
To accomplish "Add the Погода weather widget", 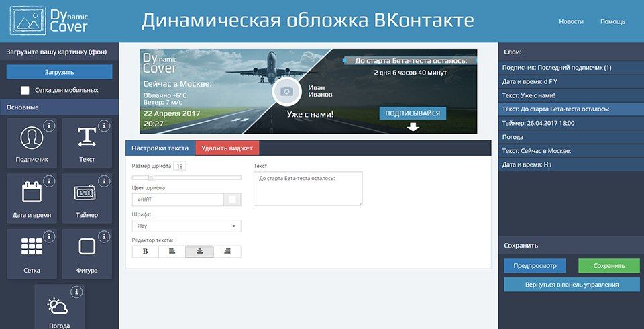I will pos(59,307).
